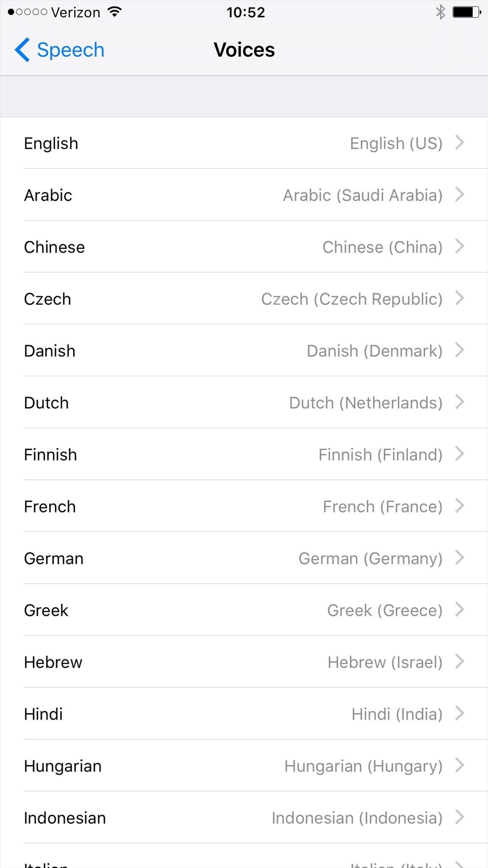
Task: Open the Czech voices row
Action: pyautogui.click(x=244, y=299)
